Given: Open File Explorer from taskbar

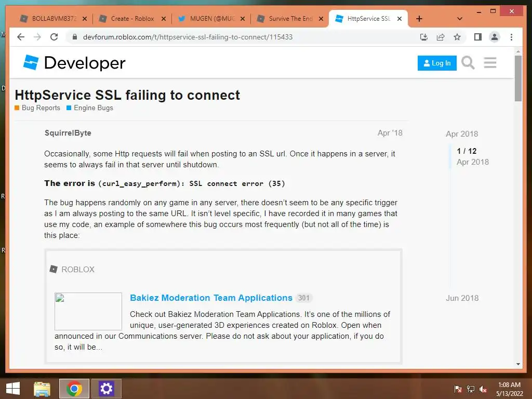Looking at the screenshot, I should (42, 389).
